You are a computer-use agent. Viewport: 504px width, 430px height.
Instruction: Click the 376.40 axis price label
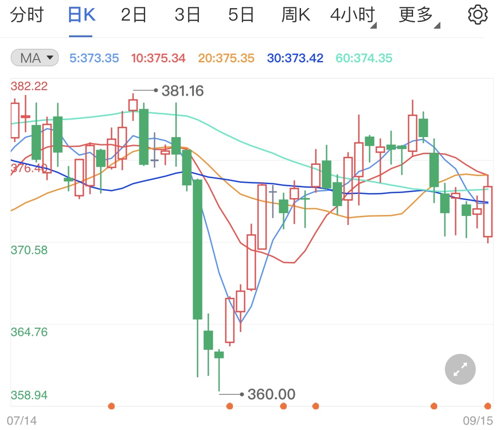point(29,168)
